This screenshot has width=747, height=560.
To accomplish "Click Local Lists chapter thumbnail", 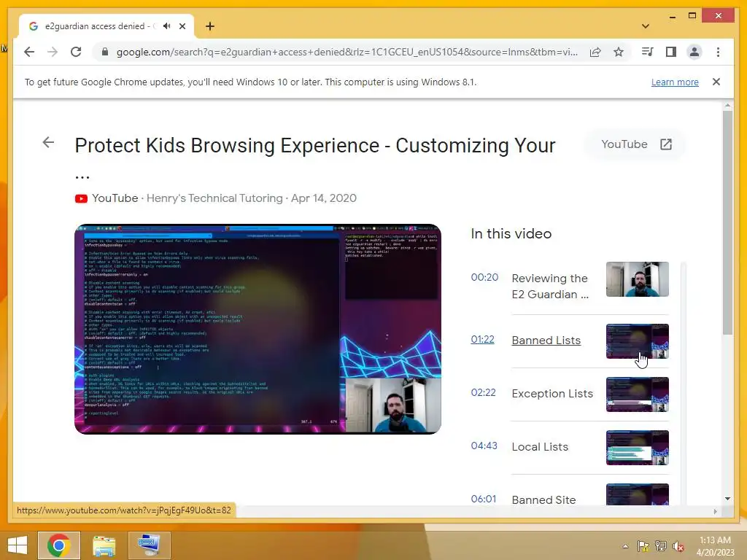I will click(x=637, y=448).
